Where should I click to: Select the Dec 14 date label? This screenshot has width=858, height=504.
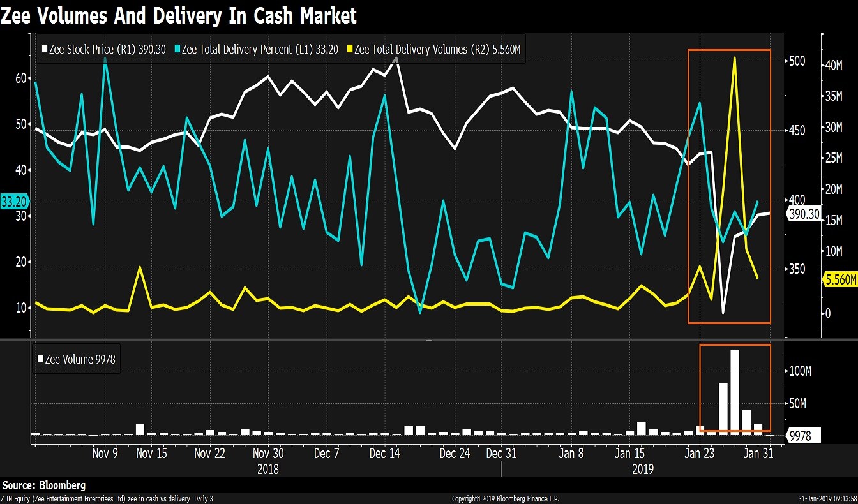(384, 454)
